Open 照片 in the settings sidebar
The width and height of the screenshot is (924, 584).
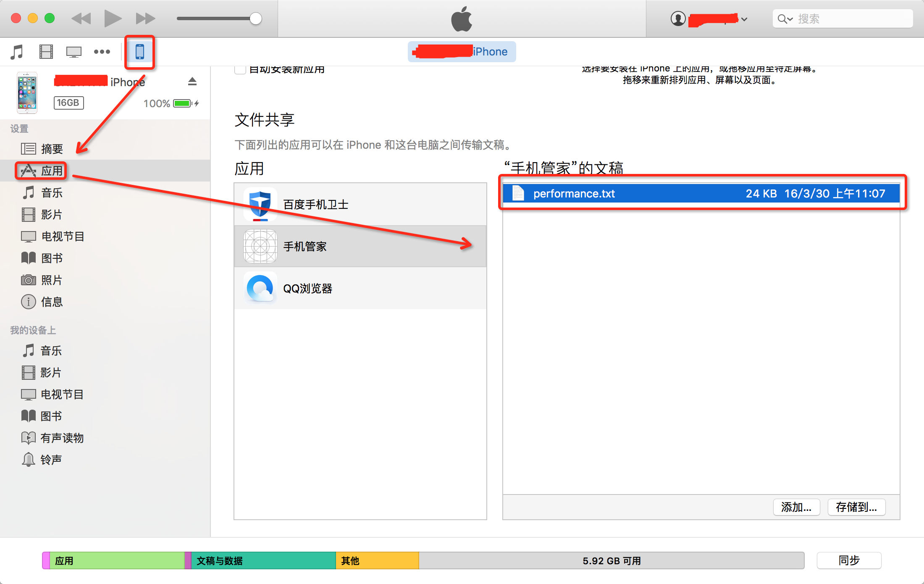click(x=52, y=280)
